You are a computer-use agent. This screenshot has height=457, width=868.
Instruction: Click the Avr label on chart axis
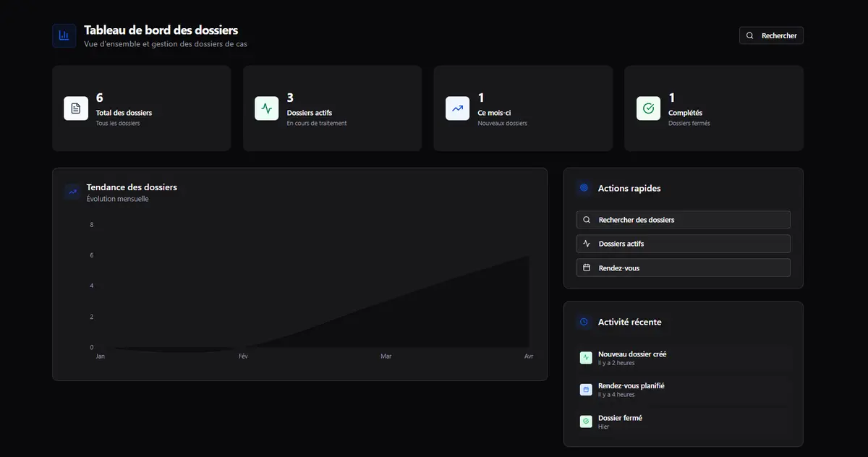pos(529,356)
